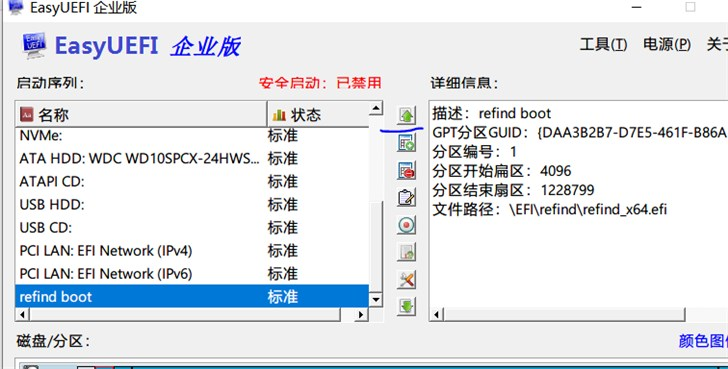The width and height of the screenshot is (728, 369).
Task: Select the NVMe: boot entry
Action: (192, 136)
